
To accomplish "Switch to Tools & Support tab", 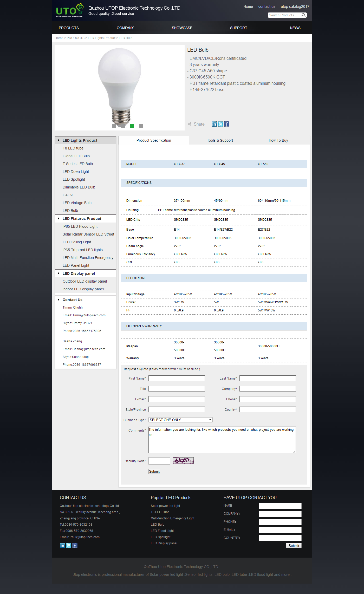I will (x=220, y=140).
